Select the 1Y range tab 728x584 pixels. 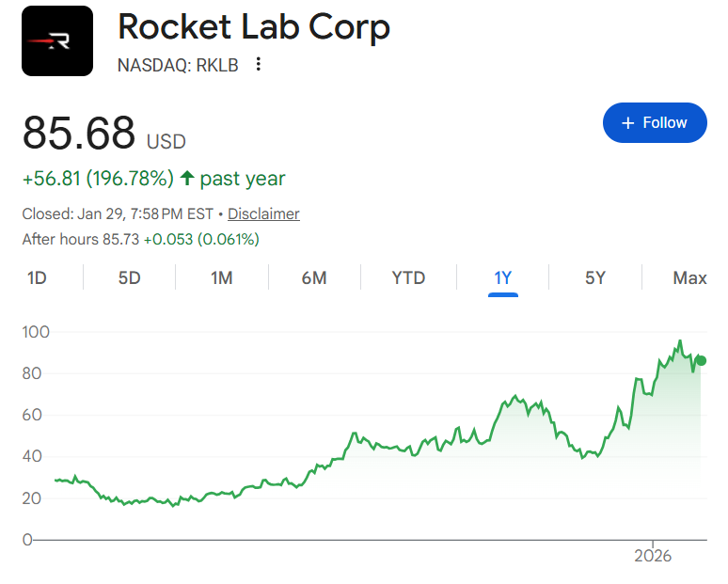(503, 277)
